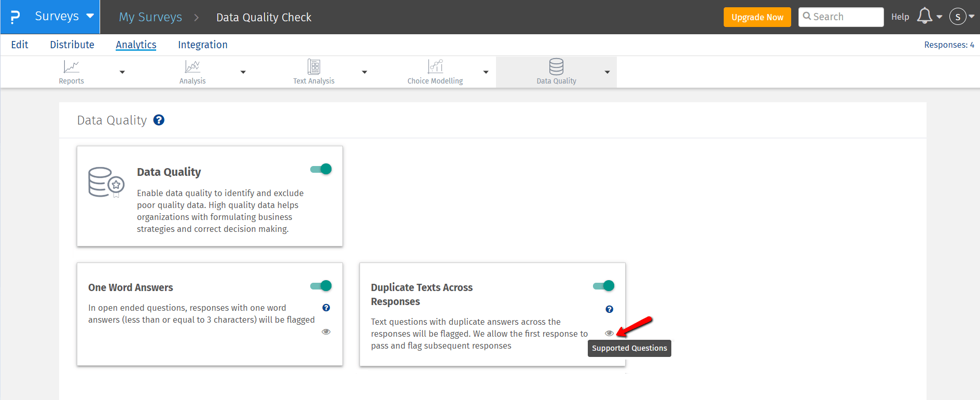Expand the Reports dropdown arrow
Screen dimensions: 980x400
point(122,72)
